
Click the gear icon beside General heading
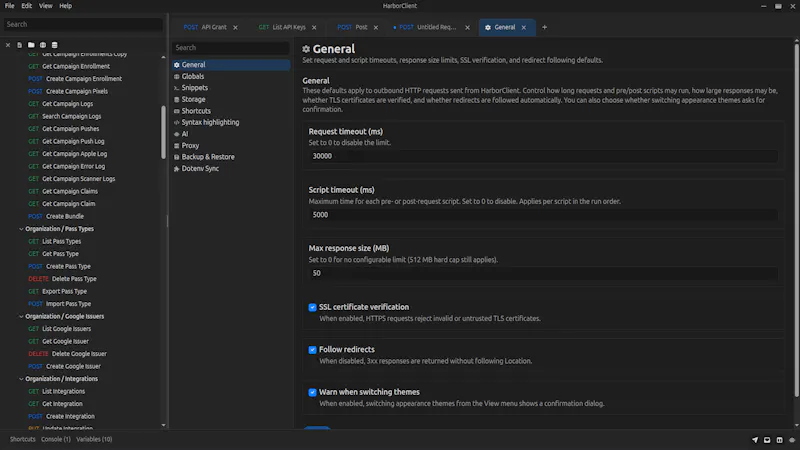click(x=306, y=49)
